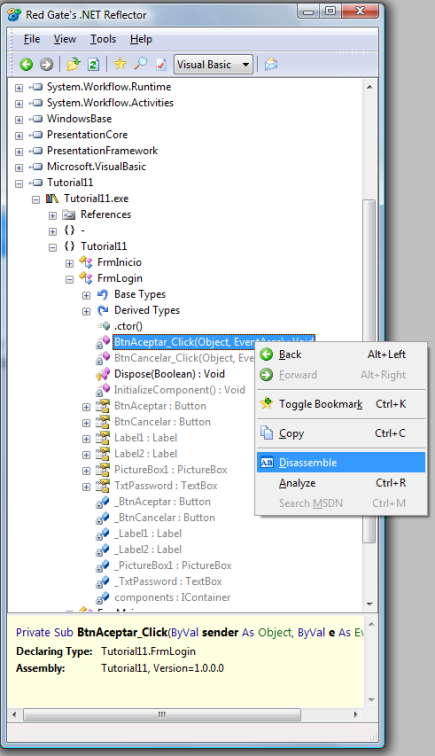The height and width of the screenshot is (756, 435).
Task: Click the Refresh toolbar icon
Action: pos(93,64)
